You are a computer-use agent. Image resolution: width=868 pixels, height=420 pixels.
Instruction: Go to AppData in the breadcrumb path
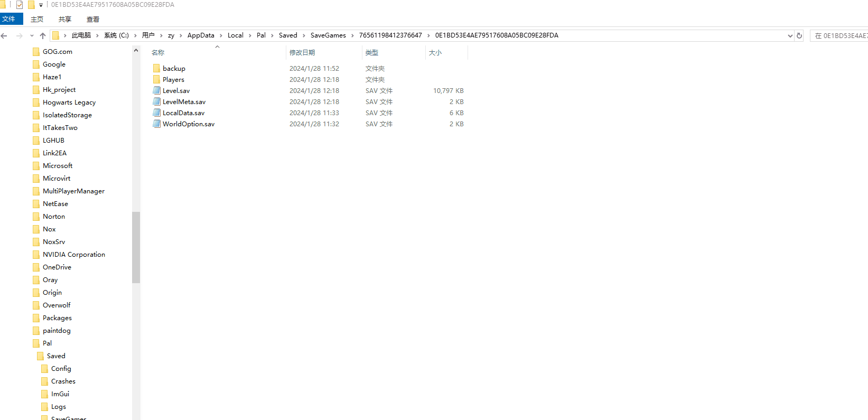(201, 35)
